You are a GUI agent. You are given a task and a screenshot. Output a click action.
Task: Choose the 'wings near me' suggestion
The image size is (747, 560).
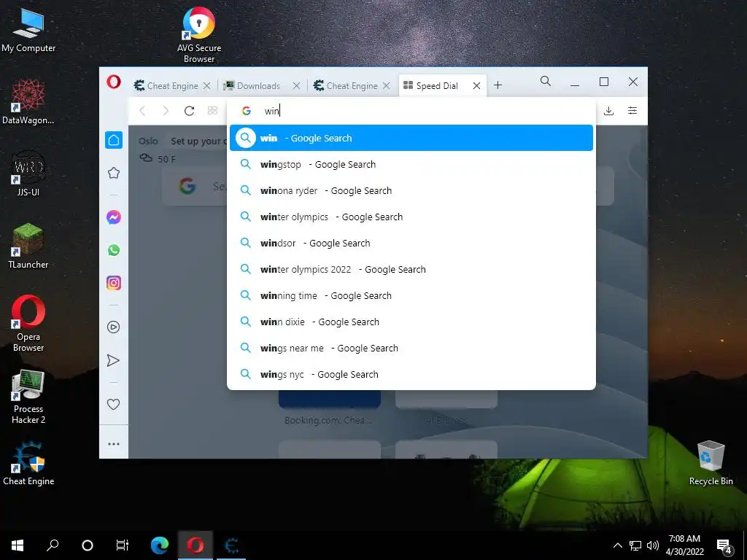click(411, 348)
